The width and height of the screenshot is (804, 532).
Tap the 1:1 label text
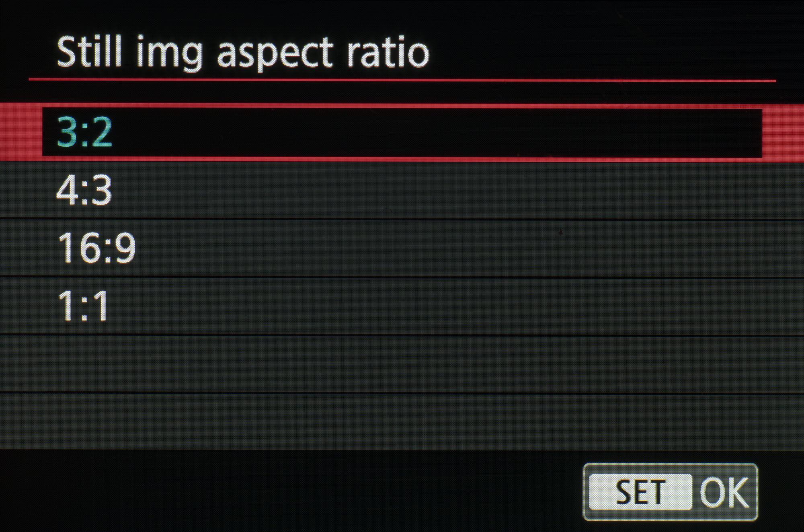(83, 306)
